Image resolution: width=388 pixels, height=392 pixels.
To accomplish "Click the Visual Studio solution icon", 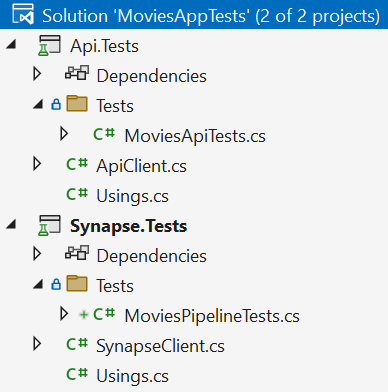I will click(x=23, y=14).
